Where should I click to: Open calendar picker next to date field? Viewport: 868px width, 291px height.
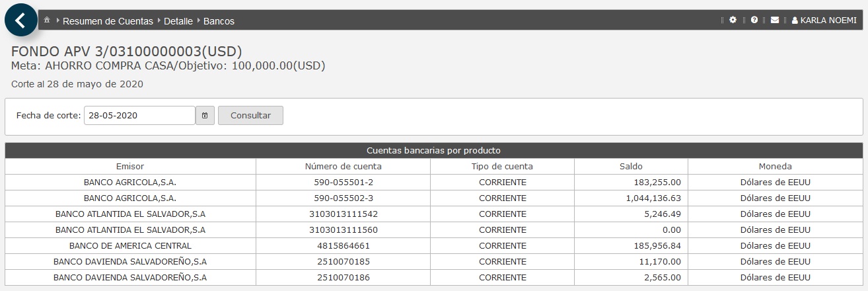tap(205, 115)
